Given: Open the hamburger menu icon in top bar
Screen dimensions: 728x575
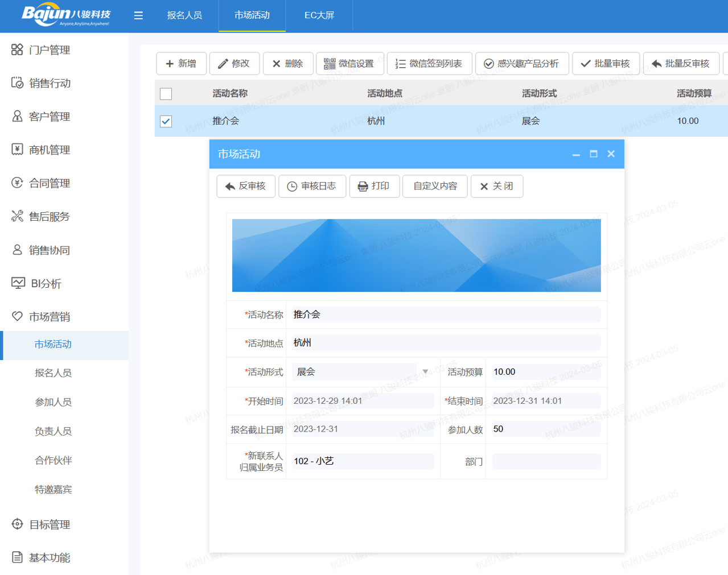Looking at the screenshot, I should pyautogui.click(x=138, y=15).
